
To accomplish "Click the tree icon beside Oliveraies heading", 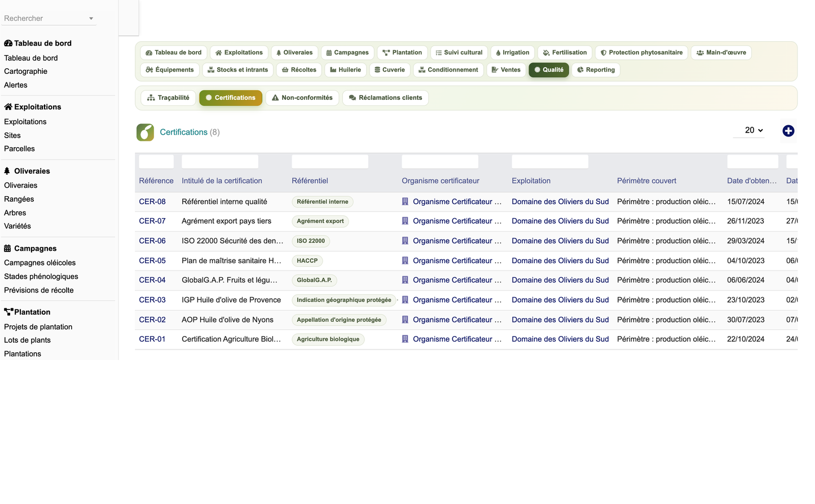I will tap(7, 171).
